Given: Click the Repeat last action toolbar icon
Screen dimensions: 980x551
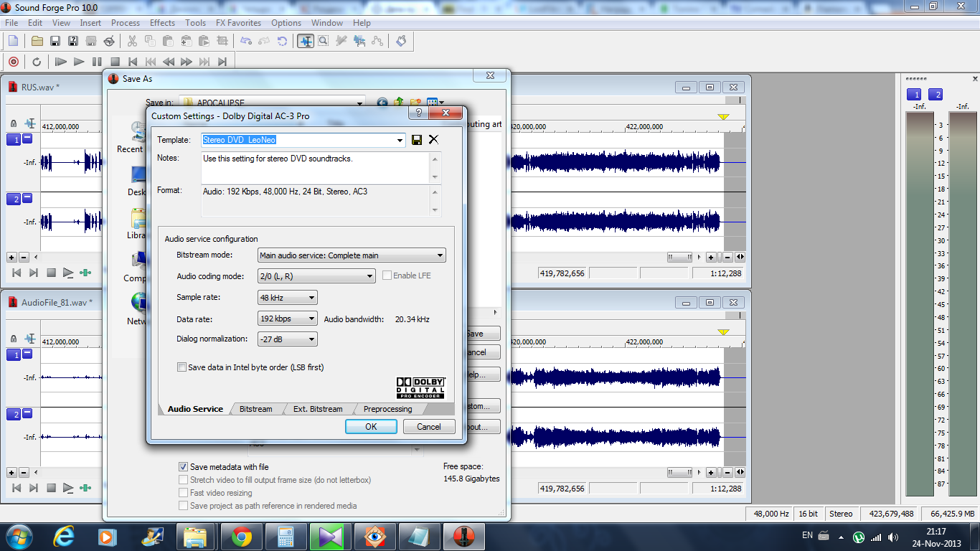Looking at the screenshot, I should (282, 41).
